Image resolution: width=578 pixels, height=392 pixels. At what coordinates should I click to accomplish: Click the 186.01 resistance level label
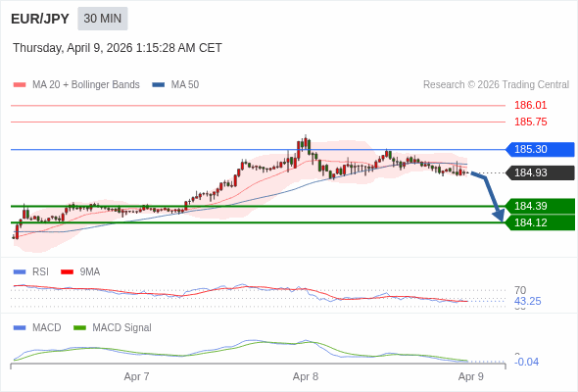tap(530, 105)
